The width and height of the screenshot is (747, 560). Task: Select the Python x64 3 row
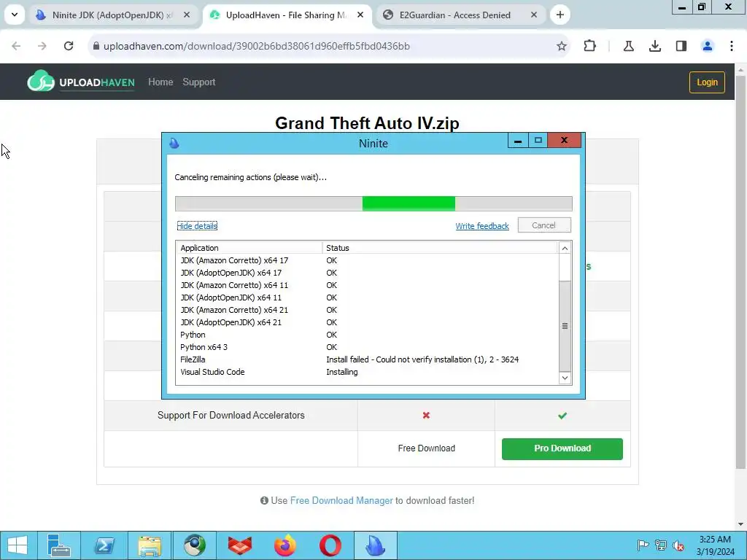pos(367,347)
